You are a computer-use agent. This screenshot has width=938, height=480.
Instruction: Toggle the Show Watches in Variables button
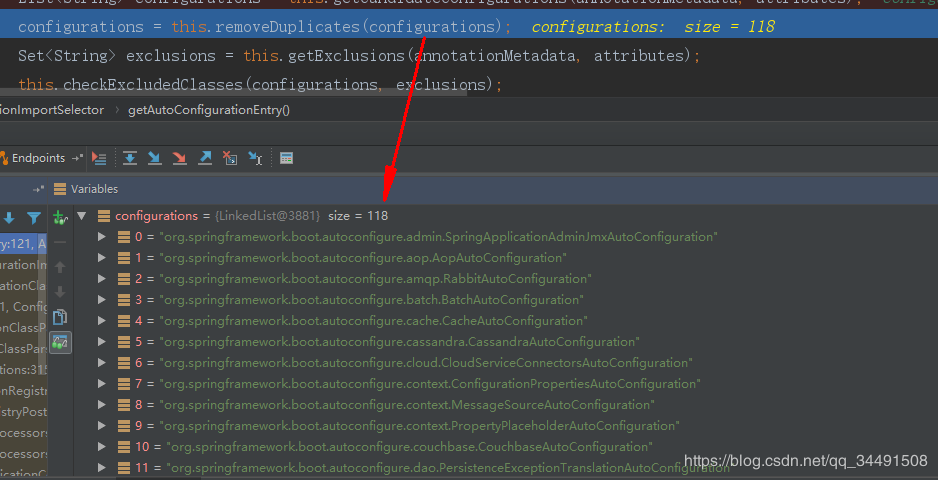(60, 342)
